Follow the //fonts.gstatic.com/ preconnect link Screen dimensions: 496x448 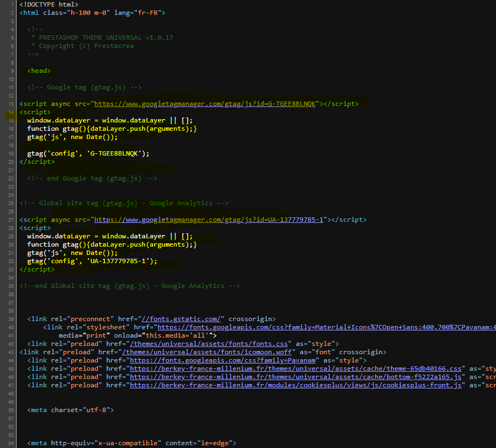click(181, 319)
